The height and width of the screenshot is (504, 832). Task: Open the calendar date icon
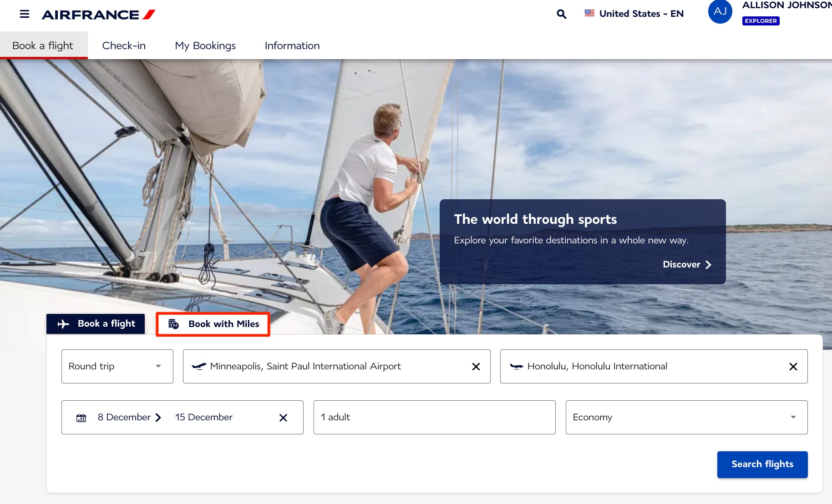pos(81,417)
